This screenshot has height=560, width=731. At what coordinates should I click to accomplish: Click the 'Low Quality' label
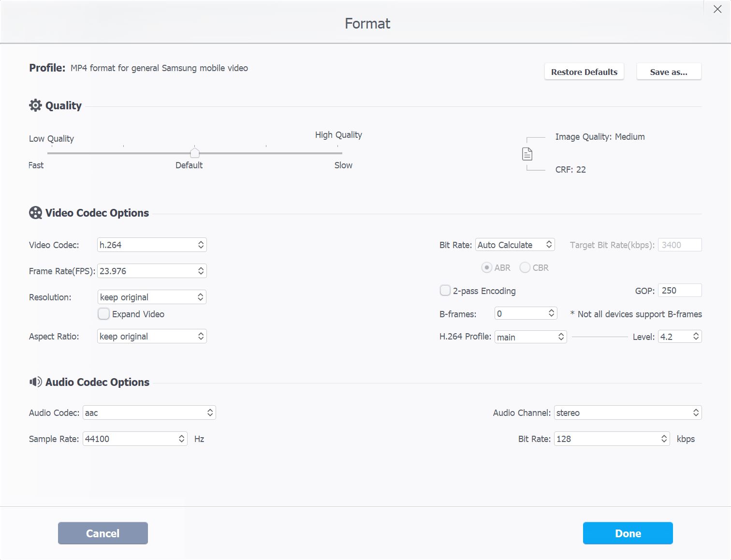coord(51,139)
